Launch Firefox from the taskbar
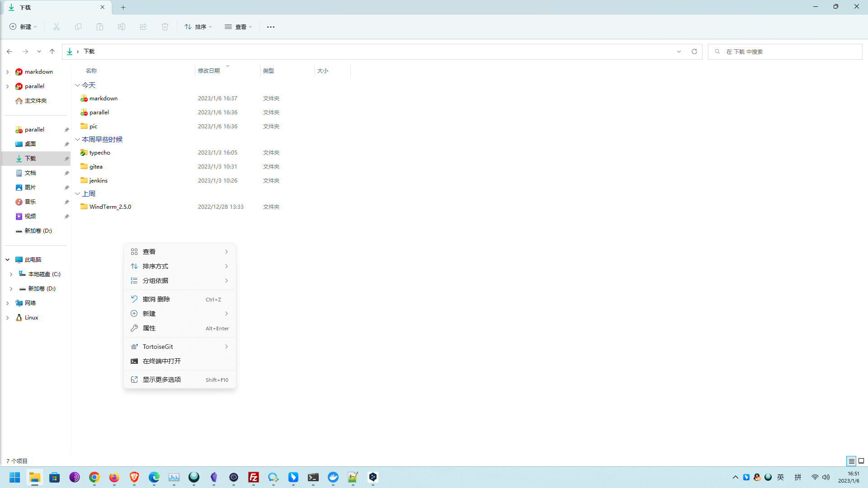Image resolution: width=868 pixels, height=488 pixels. pyautogui.click(x=114, y=478)
